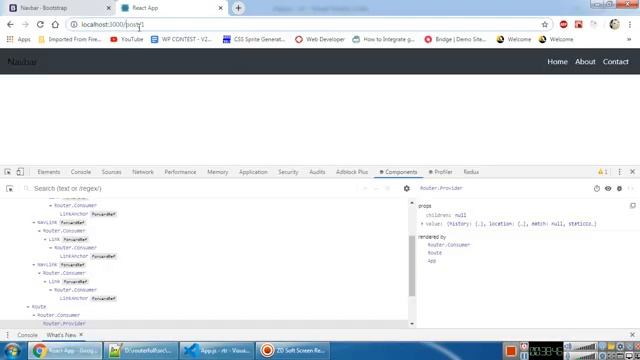Open the YouTube bookmark
The height and width of the screenshot is (360, 640).
click(127, 39)
